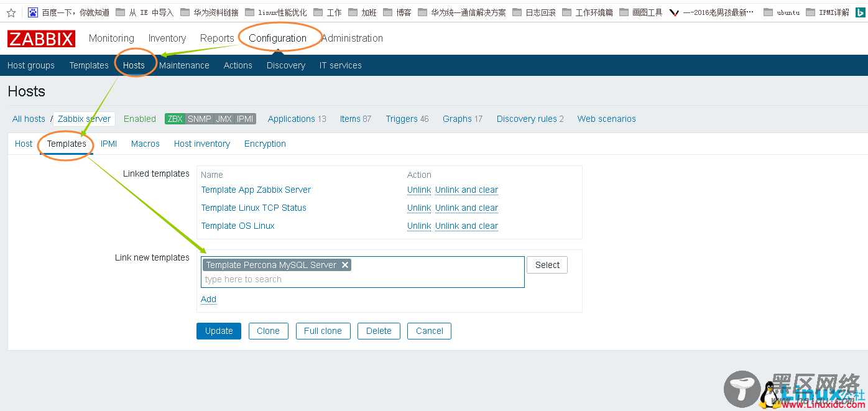Open the 工作 bookmark folder
This screenshot has width=868, height=411.
tap(328, 12)
